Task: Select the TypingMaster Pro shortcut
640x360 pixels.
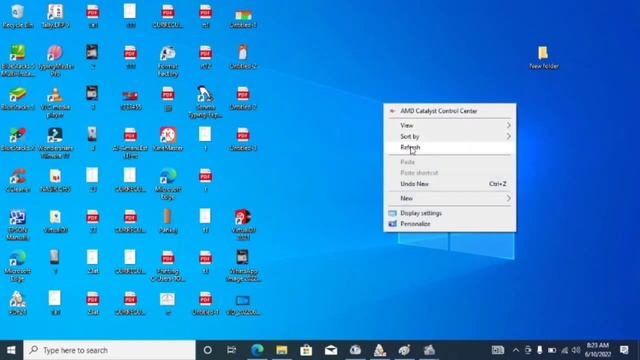Action: tap(56, 61)
